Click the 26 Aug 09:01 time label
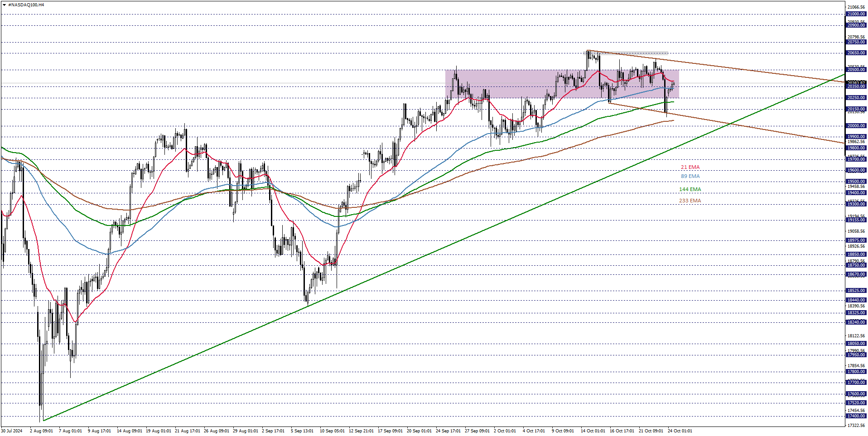This screenshot has height=436, width=868. point(217,431)
